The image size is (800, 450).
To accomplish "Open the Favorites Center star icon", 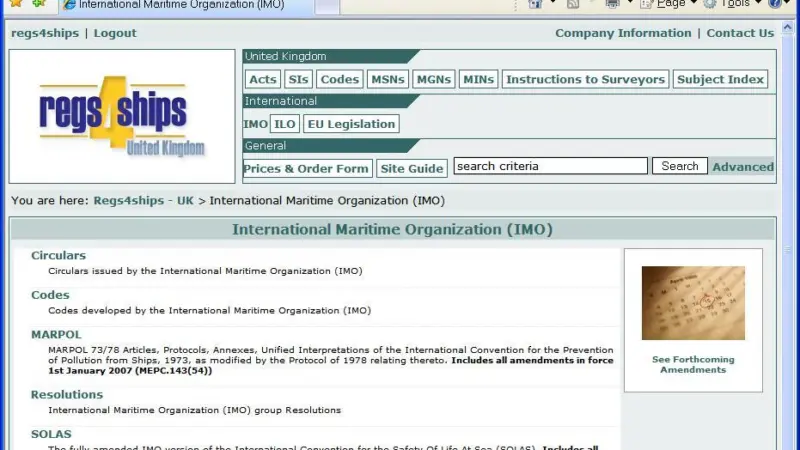I will point(16,3).
